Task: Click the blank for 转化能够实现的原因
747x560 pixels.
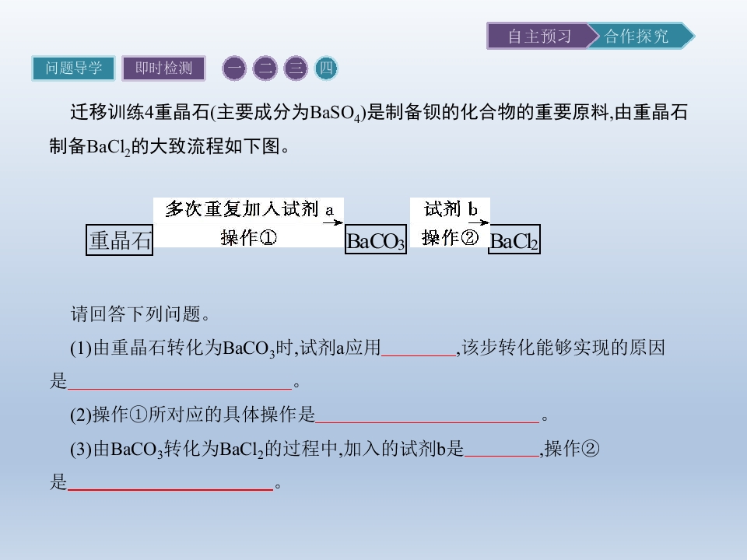Action: [180, 383]
